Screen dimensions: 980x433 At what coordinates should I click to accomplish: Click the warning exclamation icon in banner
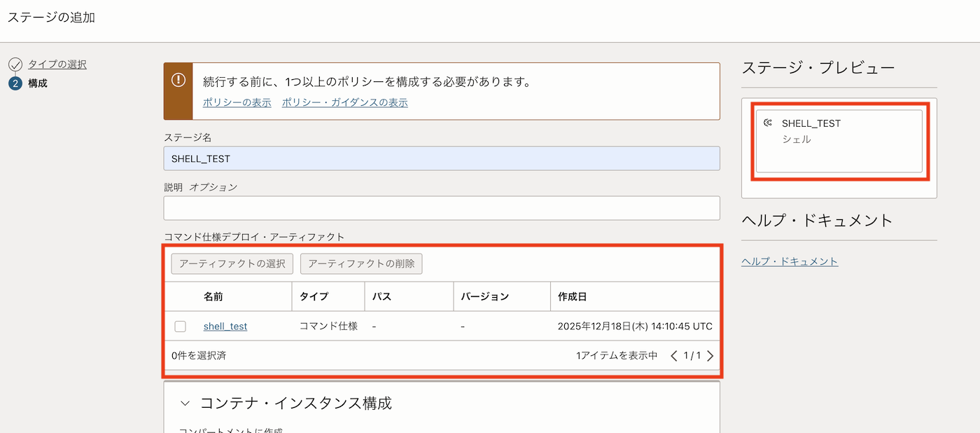[x=178, y=80]
